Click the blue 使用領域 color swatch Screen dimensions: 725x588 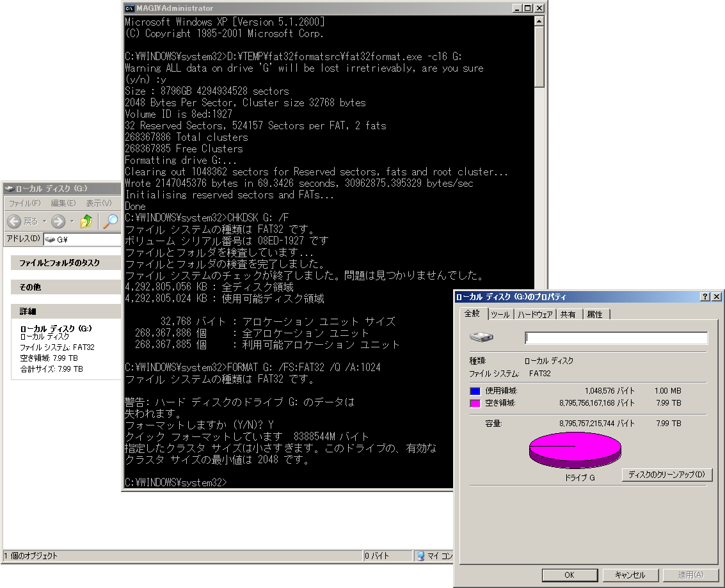tap(475, 391)
